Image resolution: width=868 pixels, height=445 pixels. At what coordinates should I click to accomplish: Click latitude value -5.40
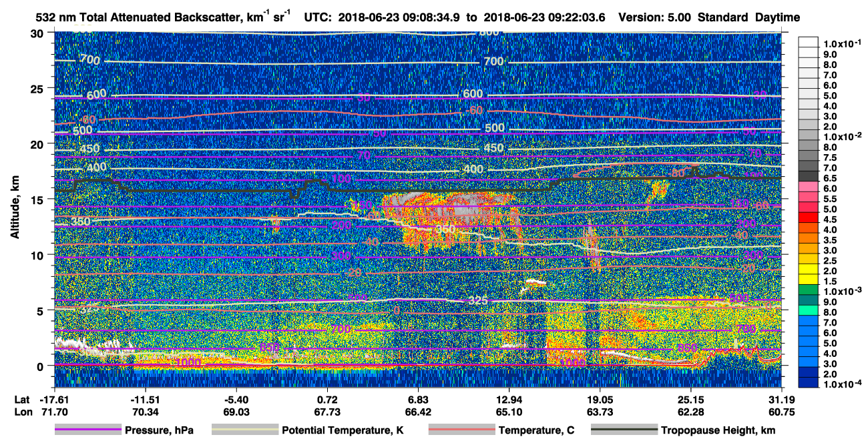pyautogui.click(x=236, y=400)
